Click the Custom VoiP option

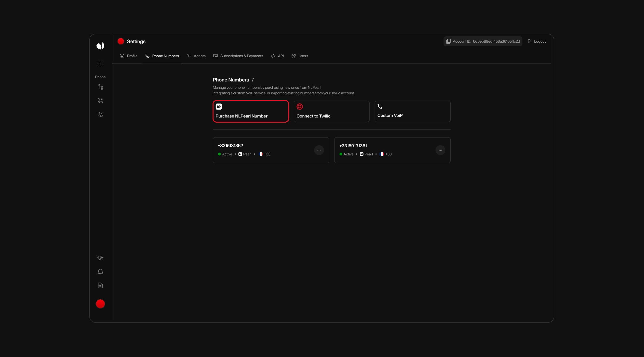point(412,111)
